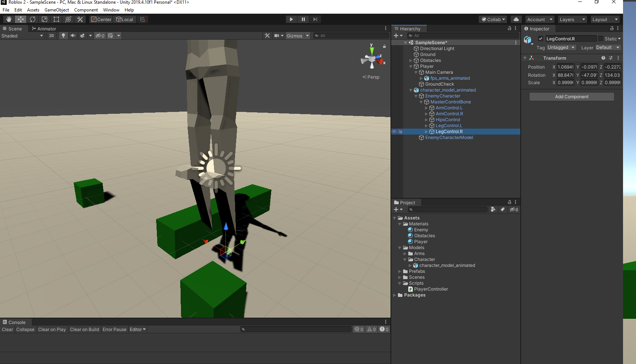Open SampleScene options kebab menu
This screenshot has height=364, width=636.
click(x=516, y=43)
